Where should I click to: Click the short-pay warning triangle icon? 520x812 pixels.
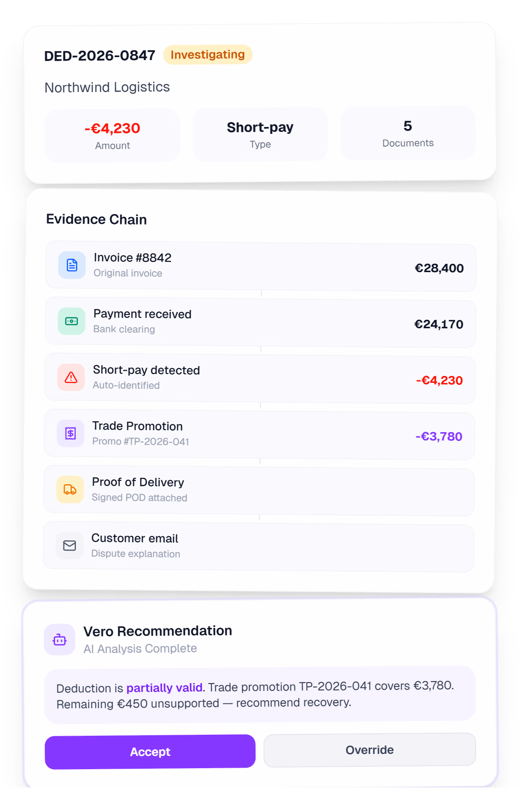[71, 377]
